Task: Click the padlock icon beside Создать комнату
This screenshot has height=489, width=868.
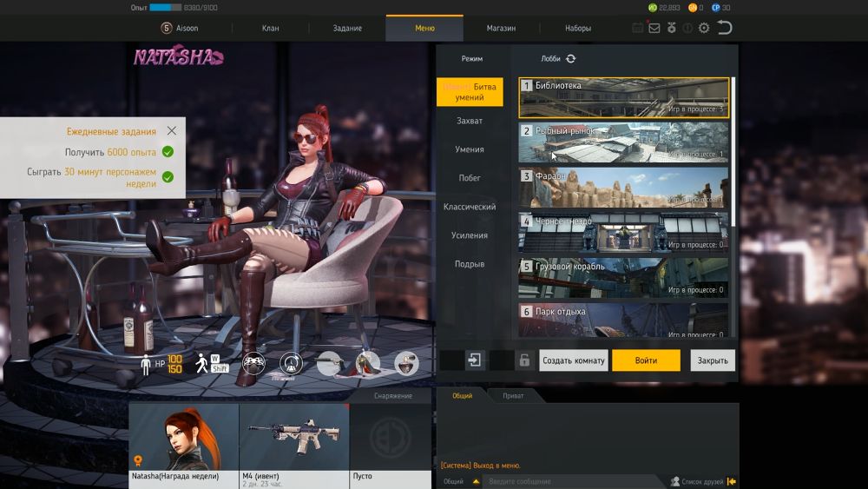Action: [524, 360]
